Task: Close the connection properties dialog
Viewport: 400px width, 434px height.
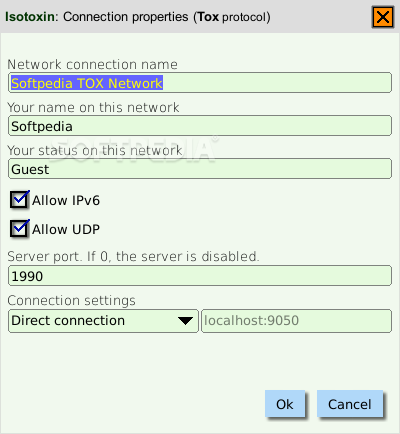Action: [x=383, y=17]
